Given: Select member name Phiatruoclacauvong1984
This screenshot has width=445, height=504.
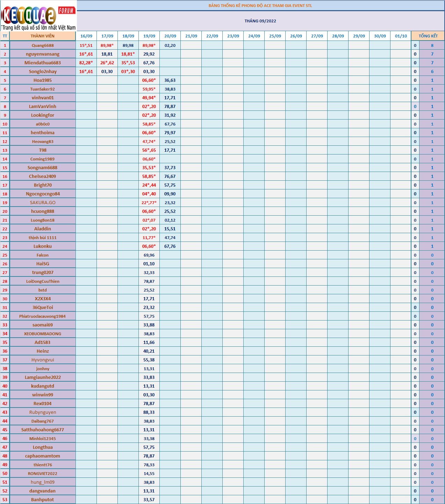Looking at the screenshot, I should (x=43, y=316).
